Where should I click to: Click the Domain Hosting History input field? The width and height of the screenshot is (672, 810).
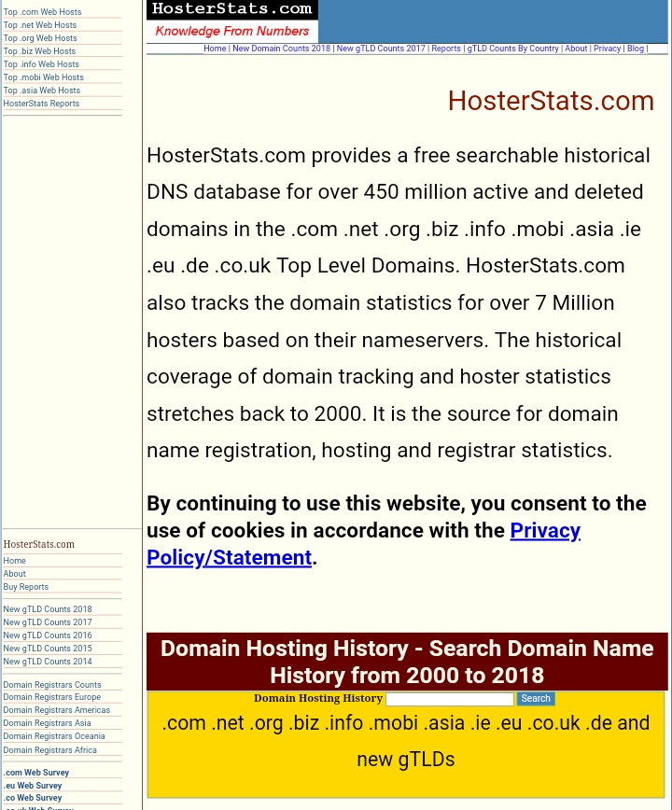[450, 699]
